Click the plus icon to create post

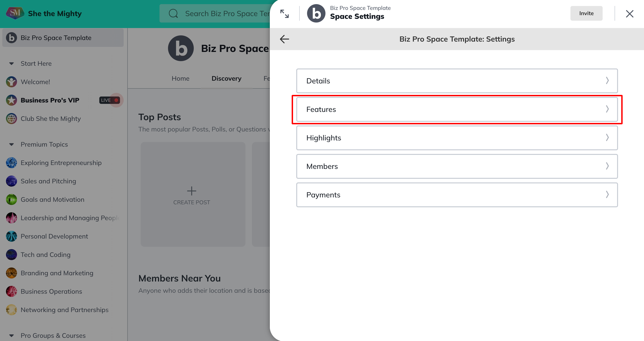(x=191, y=191)
